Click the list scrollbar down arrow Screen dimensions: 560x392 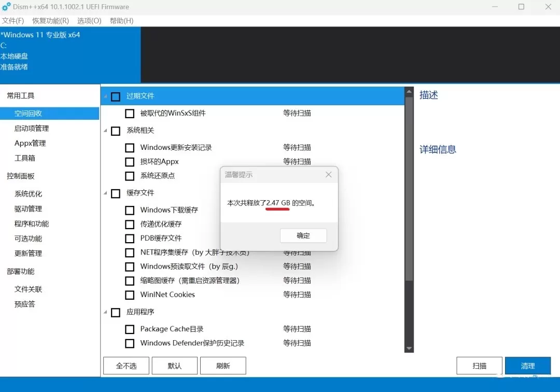(x=409, y=348)
